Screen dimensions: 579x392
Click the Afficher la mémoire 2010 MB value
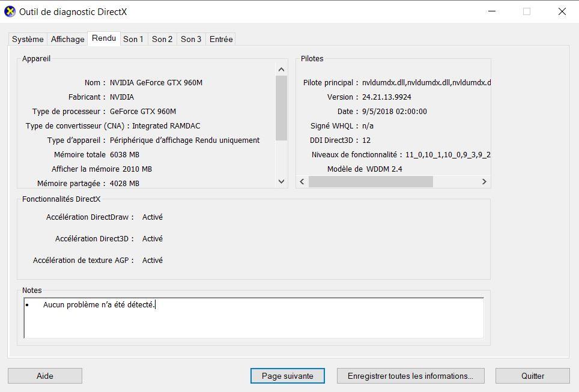[138, 169]
